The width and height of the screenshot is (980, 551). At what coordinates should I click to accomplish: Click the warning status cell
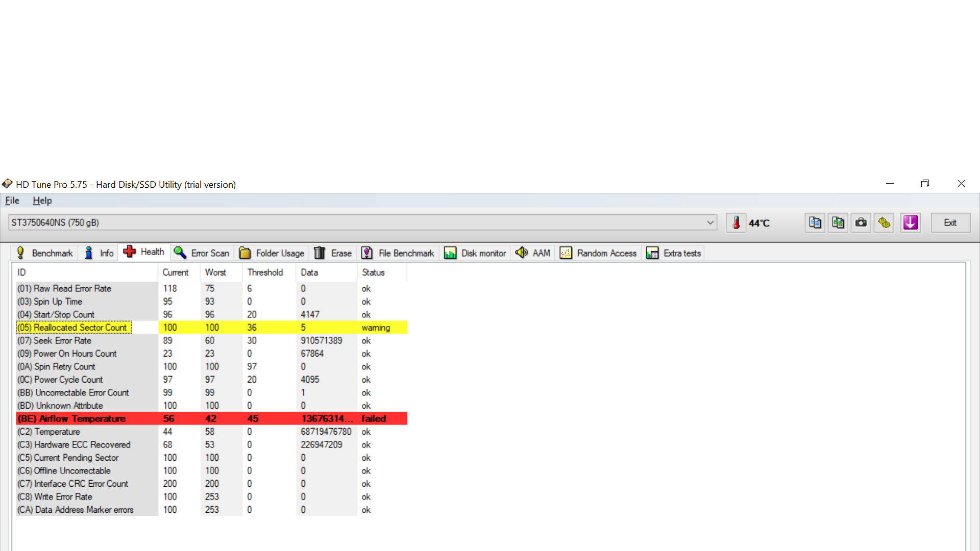tap(376, 328)
